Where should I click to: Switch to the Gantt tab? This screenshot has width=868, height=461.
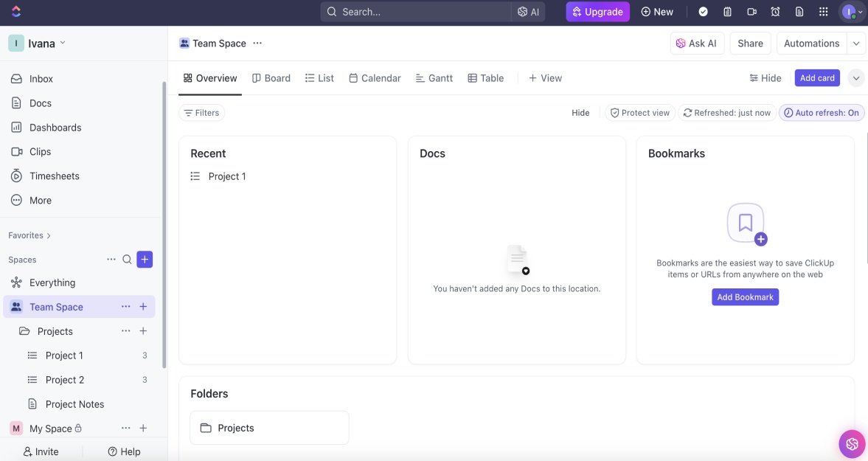434,78
